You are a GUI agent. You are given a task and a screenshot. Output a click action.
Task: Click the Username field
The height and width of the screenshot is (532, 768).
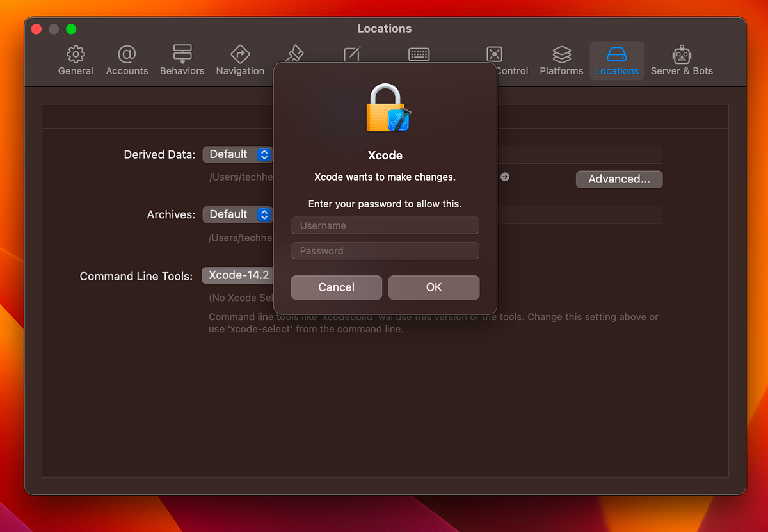click(x=385, y=225)
